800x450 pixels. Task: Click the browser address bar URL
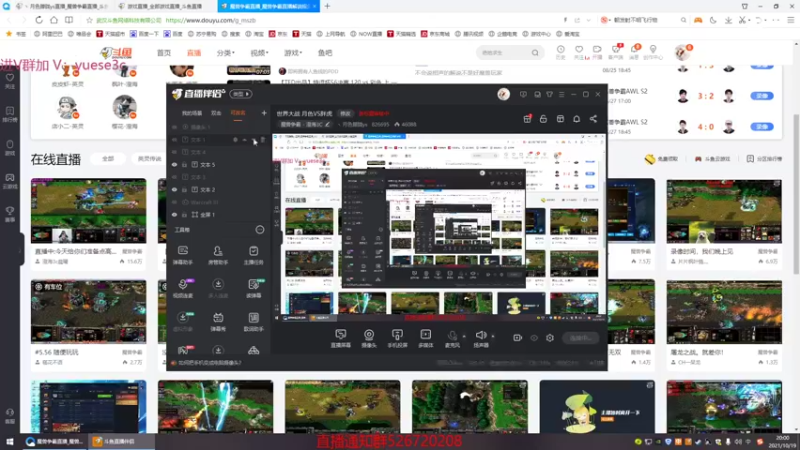coord(211,20)
